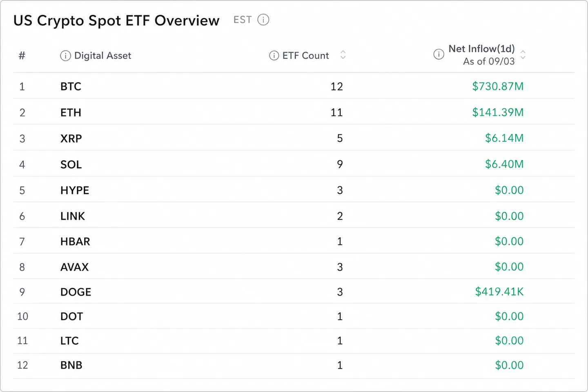This screenshot has height=392, width=588.
Task: Select the BNB asset name
Action: 71,365
